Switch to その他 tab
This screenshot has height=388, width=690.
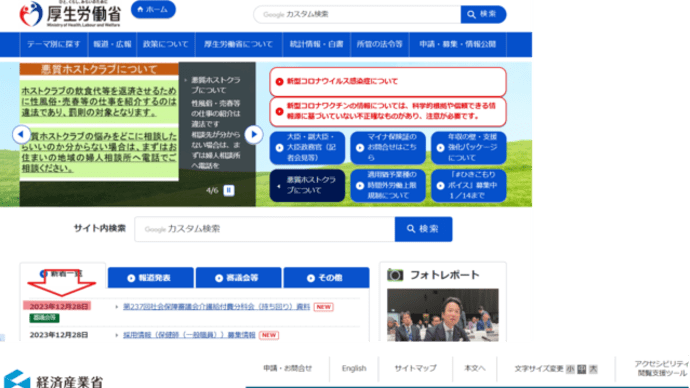click(327, 278)
